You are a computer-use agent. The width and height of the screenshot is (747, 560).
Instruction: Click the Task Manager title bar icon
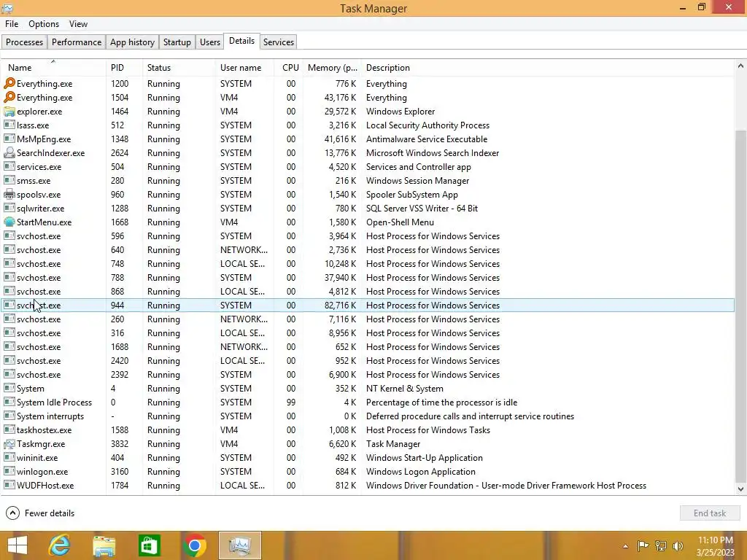[x=7, y=8]
